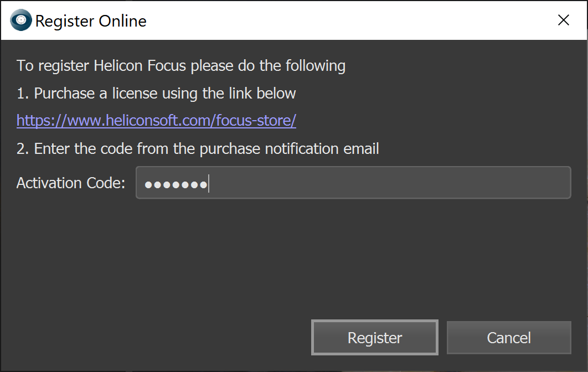The image size is (588, 372).
Task: Click the X in the title bar
Action: pyautogui.click(x=564, y=21)
